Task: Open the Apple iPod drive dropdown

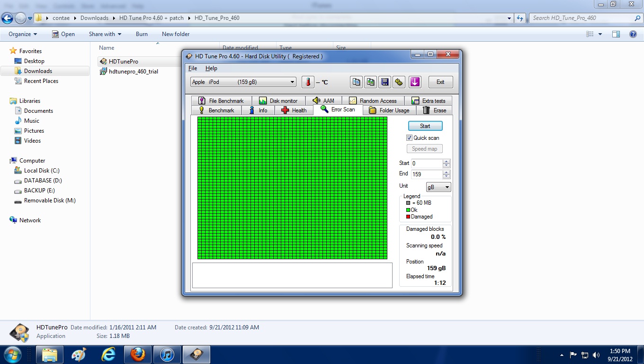Action: [x=243, y=82]
